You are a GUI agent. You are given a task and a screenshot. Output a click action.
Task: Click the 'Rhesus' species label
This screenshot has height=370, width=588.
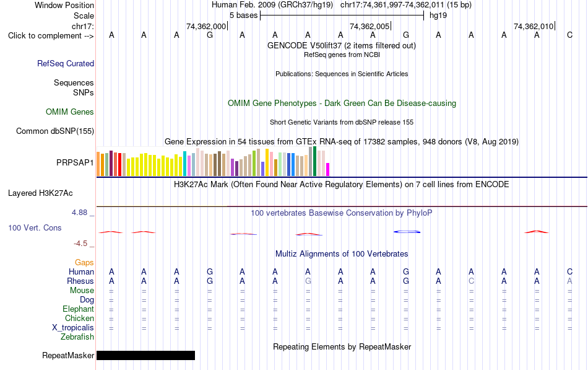click(x=80, y=281)
